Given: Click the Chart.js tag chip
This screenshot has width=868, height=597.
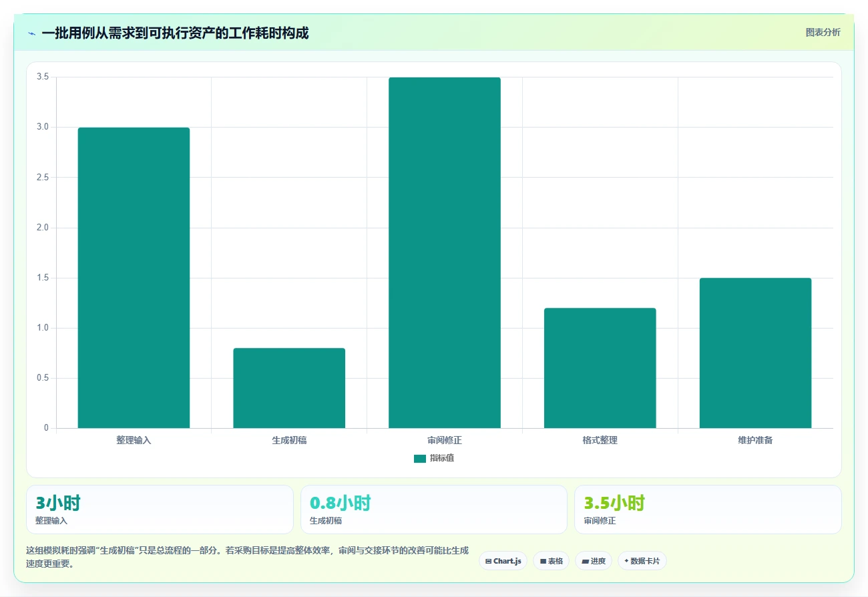Looking at the screenshot, I should click(x=503, y=561).
